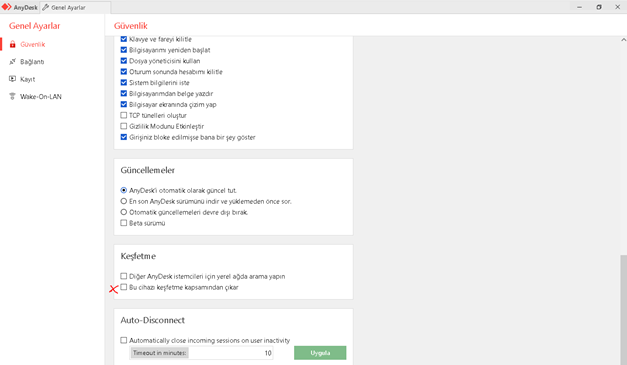
Task: Tick the Beta sürümü checkbox
Action: click(124, 223)
